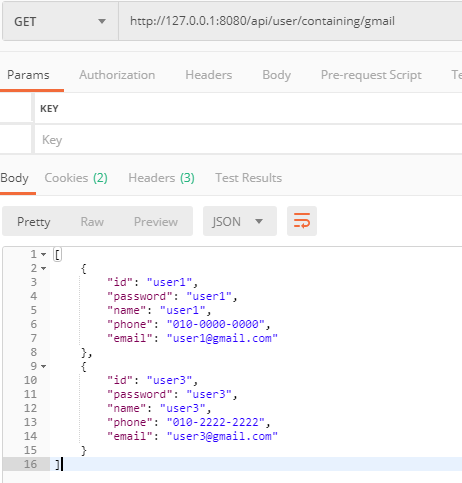This screenshot has width=462, height=483.
Task: Open the request Body tab
Action: click(x=277, y=75)
